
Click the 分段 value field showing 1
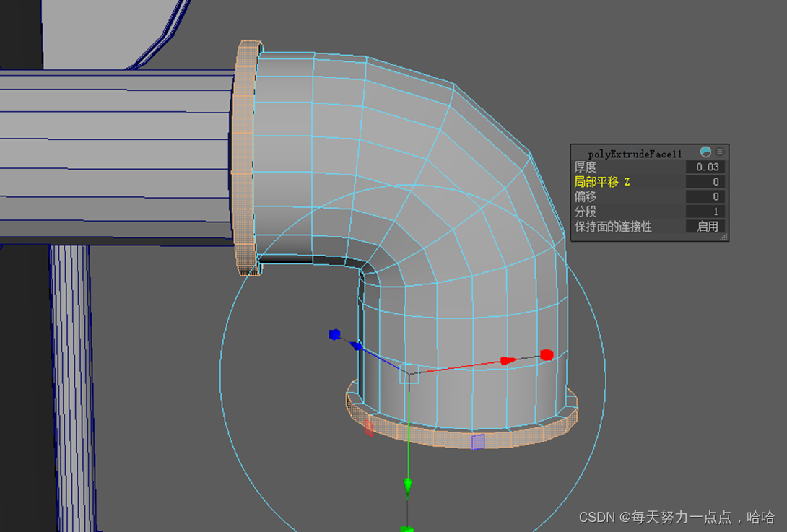[705, 212]
